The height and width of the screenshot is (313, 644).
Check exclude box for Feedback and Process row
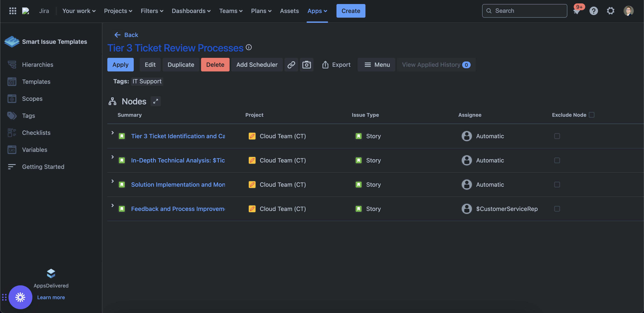(x=557, y=209)
